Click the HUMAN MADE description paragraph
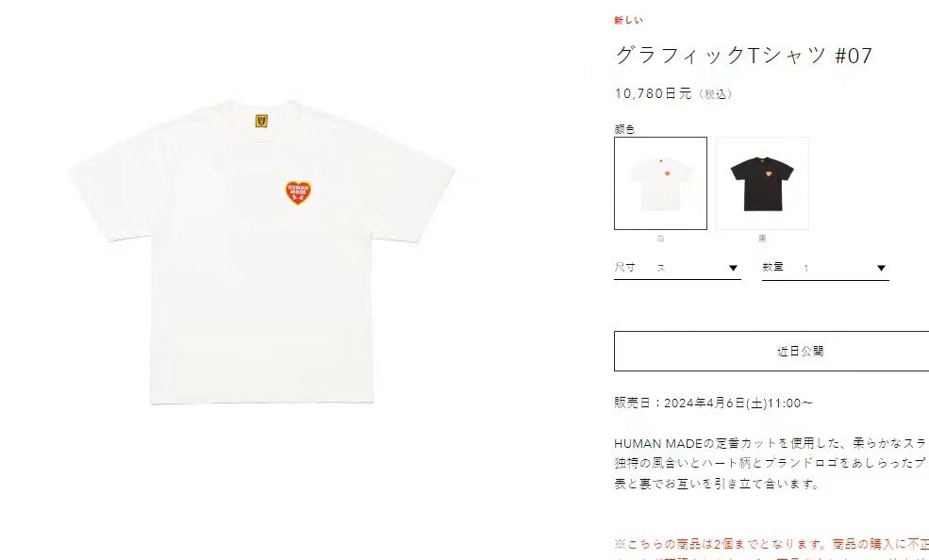Screen dimensions: 929x560 point(771,464)
